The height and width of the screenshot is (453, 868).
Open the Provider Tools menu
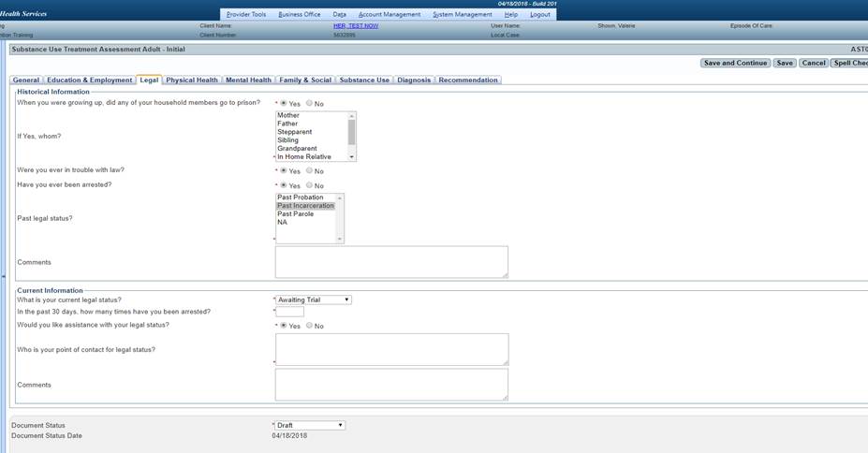[246, 15]
